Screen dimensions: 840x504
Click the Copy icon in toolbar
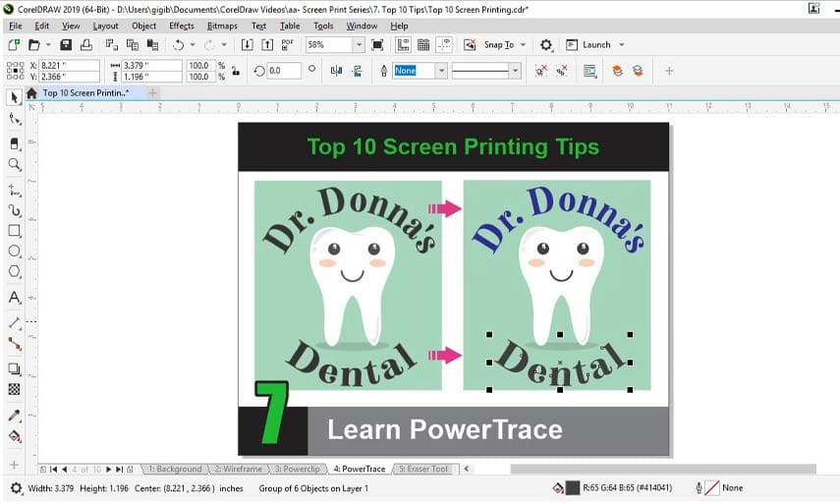click(132, 45)
